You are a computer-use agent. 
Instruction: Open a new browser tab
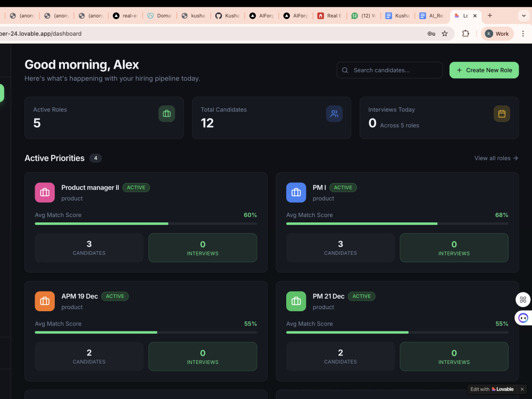pos(489,15)
